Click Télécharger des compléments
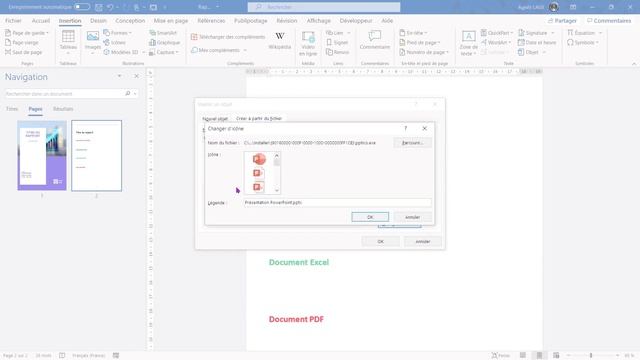The image size is (640, 360). (x=228, y=37)
